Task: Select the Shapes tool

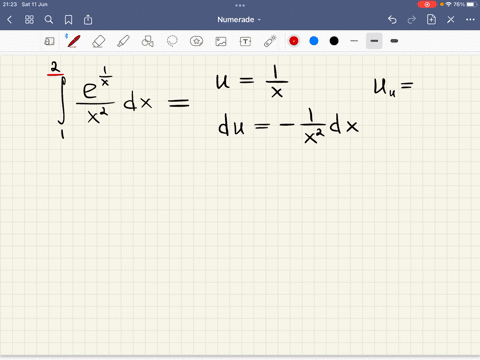Action: (x=148, y=41)
